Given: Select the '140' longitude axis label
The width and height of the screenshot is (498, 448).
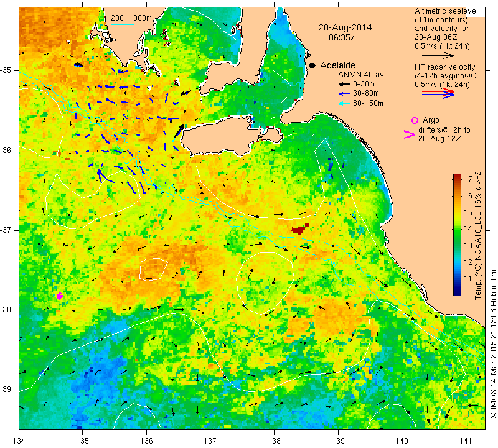Looking at the screenshot, I should click(402, 441).
